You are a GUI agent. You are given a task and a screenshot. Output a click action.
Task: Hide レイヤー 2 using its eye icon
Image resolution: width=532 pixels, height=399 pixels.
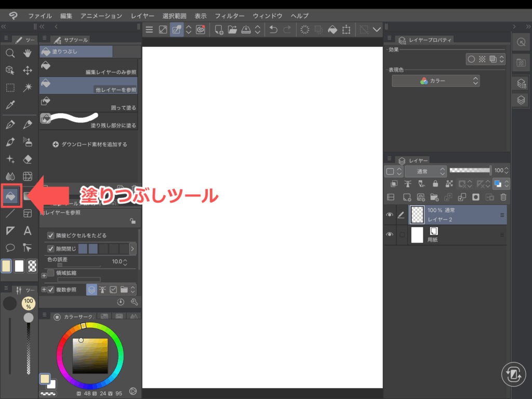pyautogui.click(x=390, y=214)
